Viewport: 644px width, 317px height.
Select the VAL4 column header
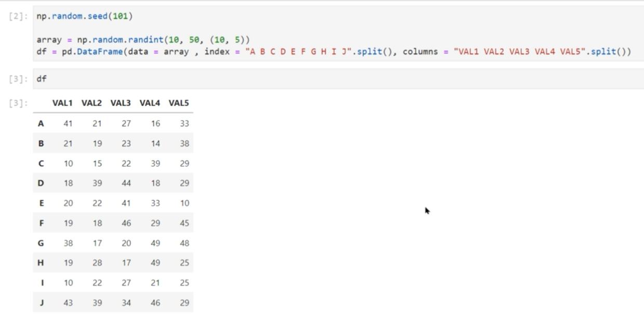point(150,103)
